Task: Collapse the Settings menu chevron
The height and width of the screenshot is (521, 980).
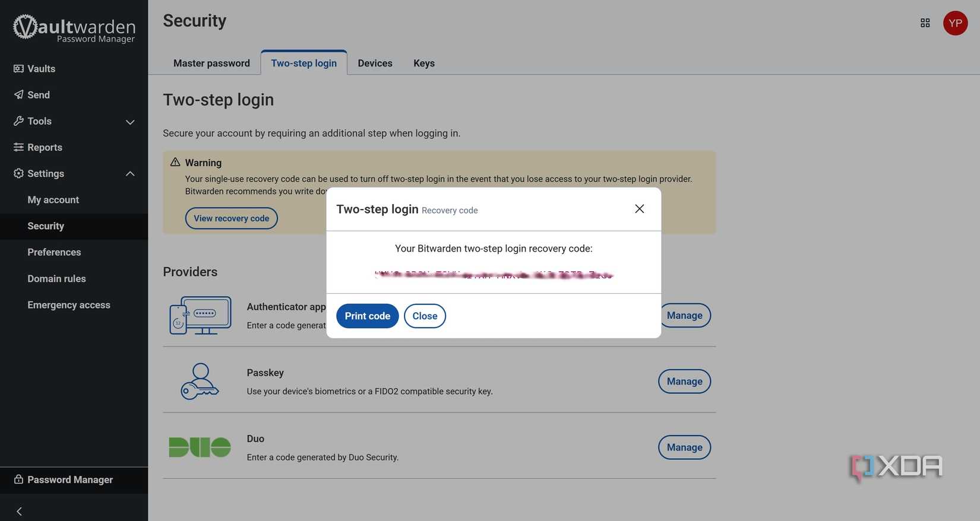Action: [x=130, y=174]
